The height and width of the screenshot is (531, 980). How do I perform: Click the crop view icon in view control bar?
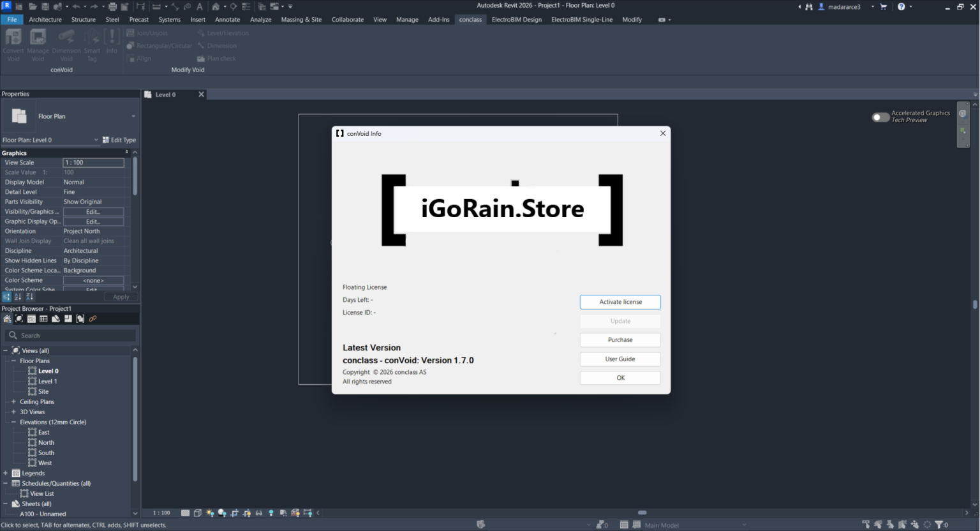[x=235, y=513]
